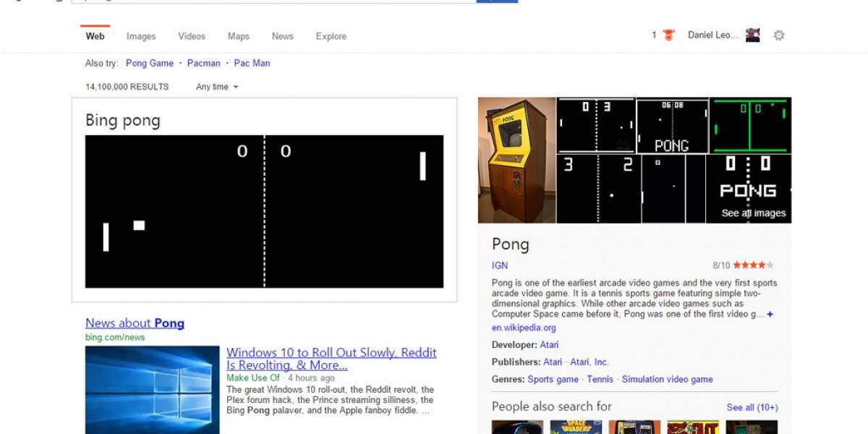Open the rewards medal icon
The height and width of the screenshot is (434, 868).
(668, 35)
